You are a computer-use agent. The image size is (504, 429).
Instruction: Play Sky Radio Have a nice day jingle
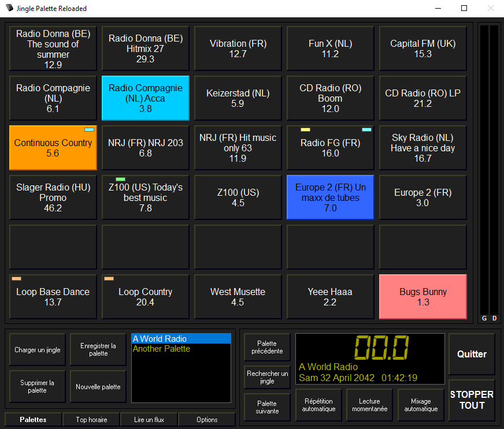point(423,148)
